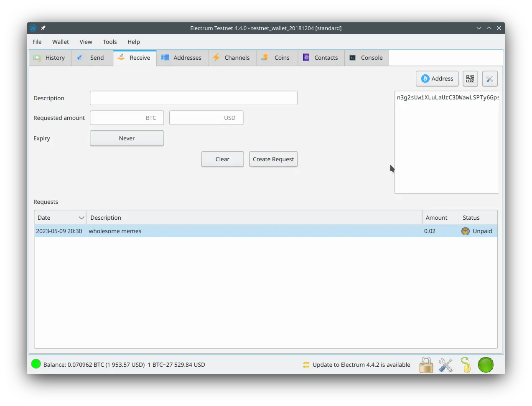This screenshot has height=406, width=532.
Task: Switch to the Send tab
Action: 92,58
